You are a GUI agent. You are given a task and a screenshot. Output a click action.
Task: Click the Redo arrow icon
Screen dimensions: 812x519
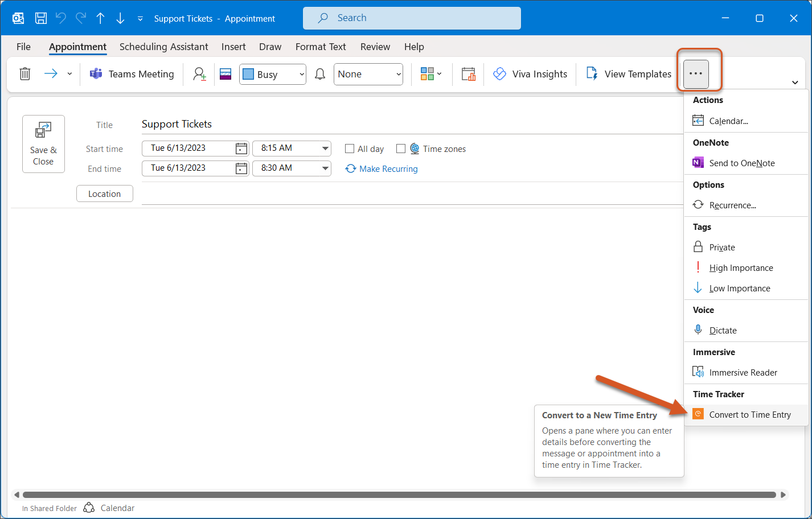(81, 18)
